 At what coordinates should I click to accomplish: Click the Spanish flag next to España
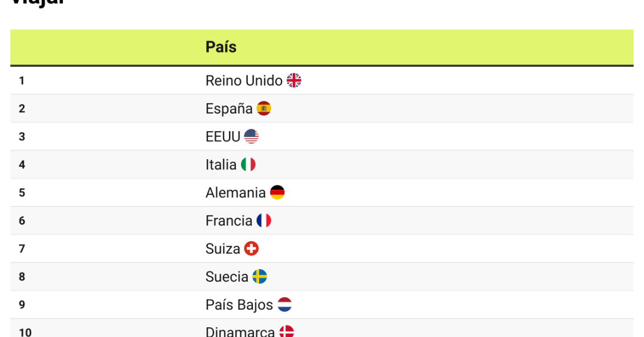point(264,108)
